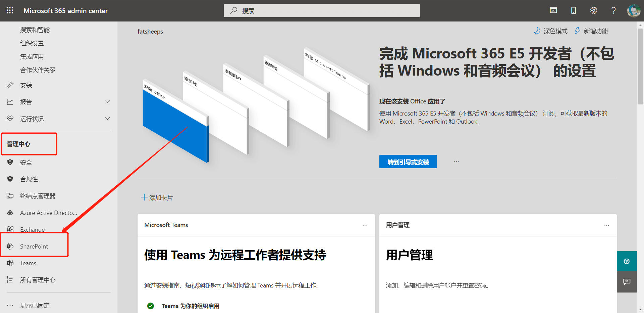Open the account profile avatar
644x313 pixels.
[634, 10]
